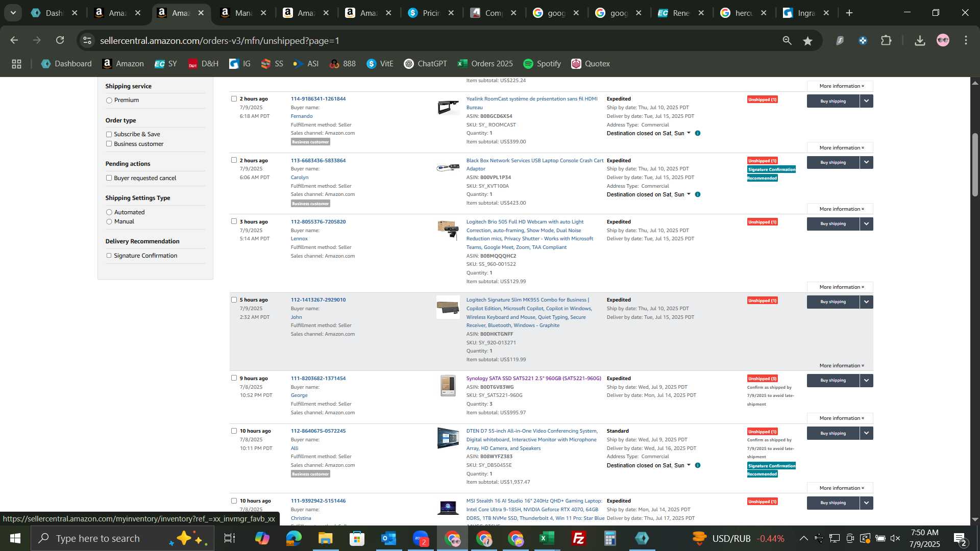The image size is (980, 551).
Task: Expand More information for George's order
Action: point(840,418)
